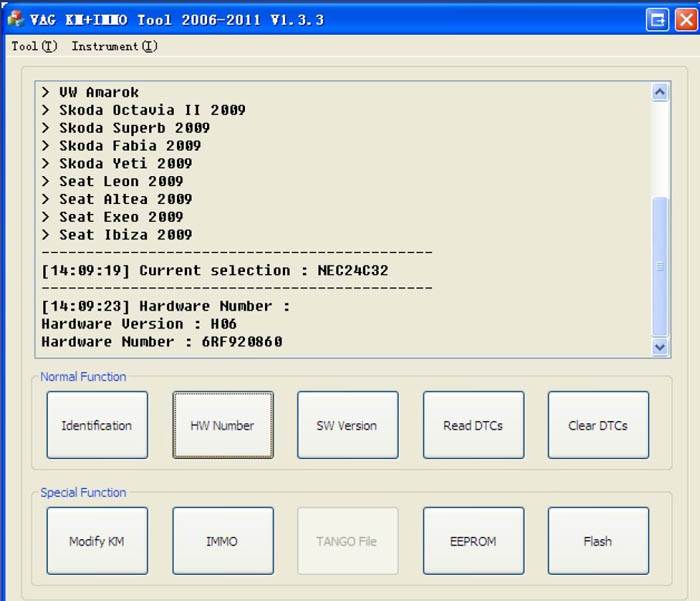Screen dimensions: 700x601
Task: Click the Identification button
Action: [97, 425]
